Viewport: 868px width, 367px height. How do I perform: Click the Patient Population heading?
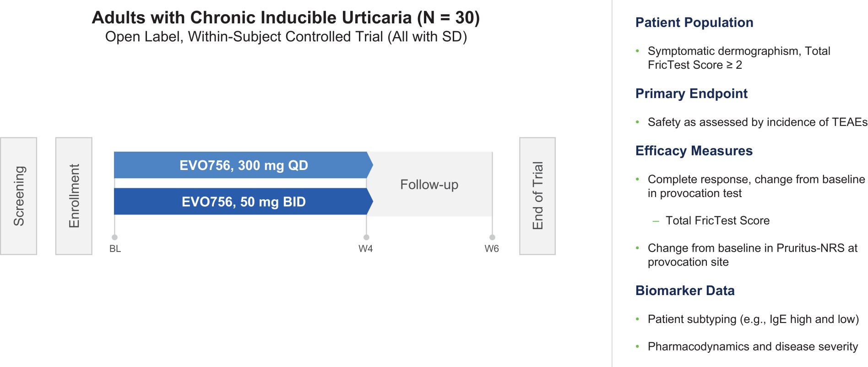(694, 22)
